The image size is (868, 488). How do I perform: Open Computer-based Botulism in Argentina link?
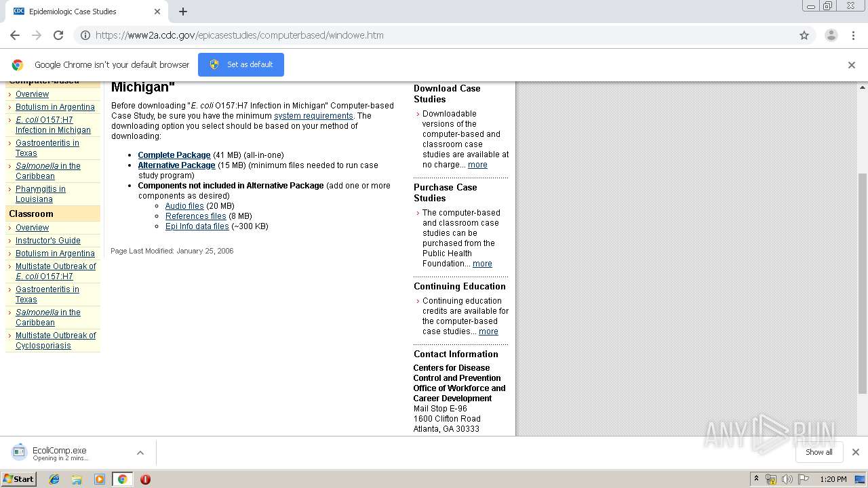point(55,107)
